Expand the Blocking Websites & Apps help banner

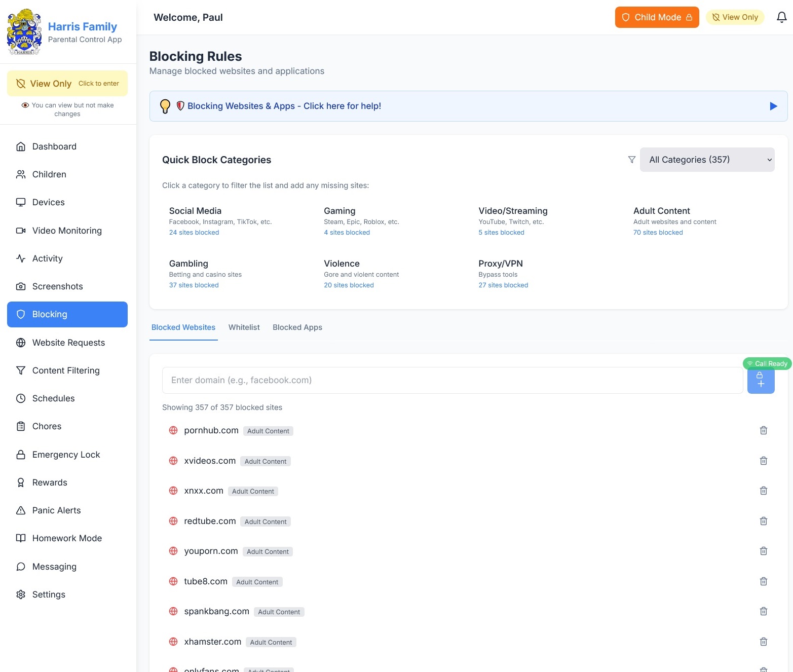tap(284, 106)
